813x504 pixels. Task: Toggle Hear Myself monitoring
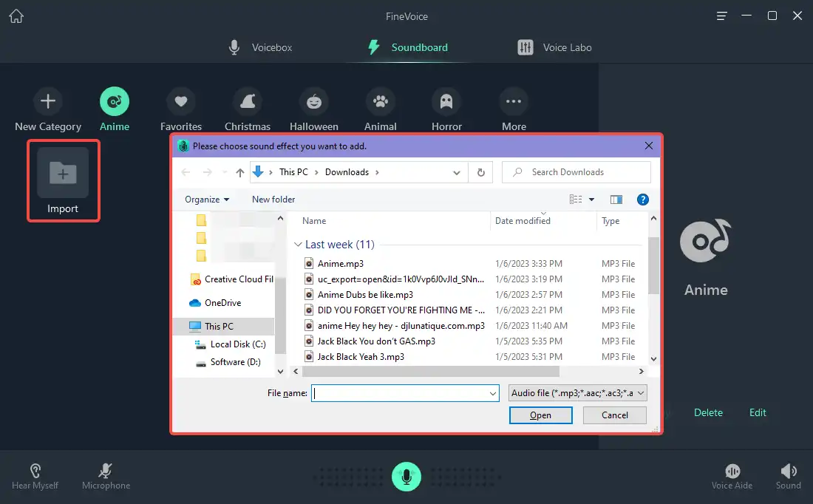(x=35, y=477)
